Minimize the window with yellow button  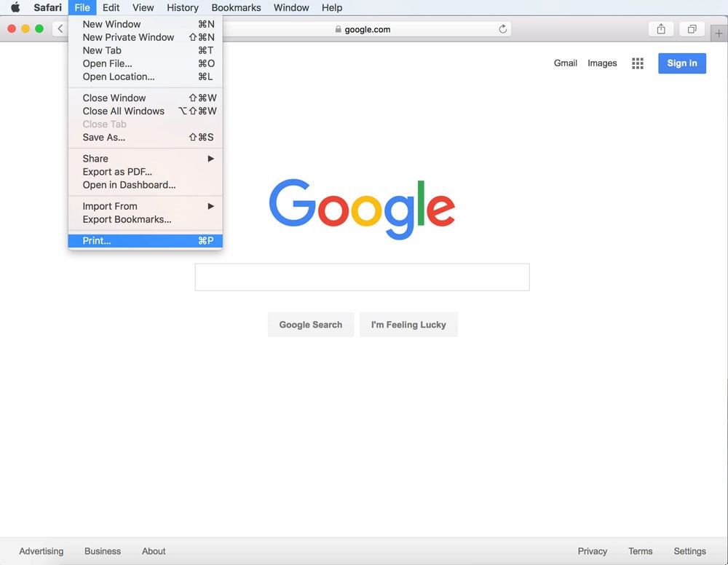pos(25,29)
